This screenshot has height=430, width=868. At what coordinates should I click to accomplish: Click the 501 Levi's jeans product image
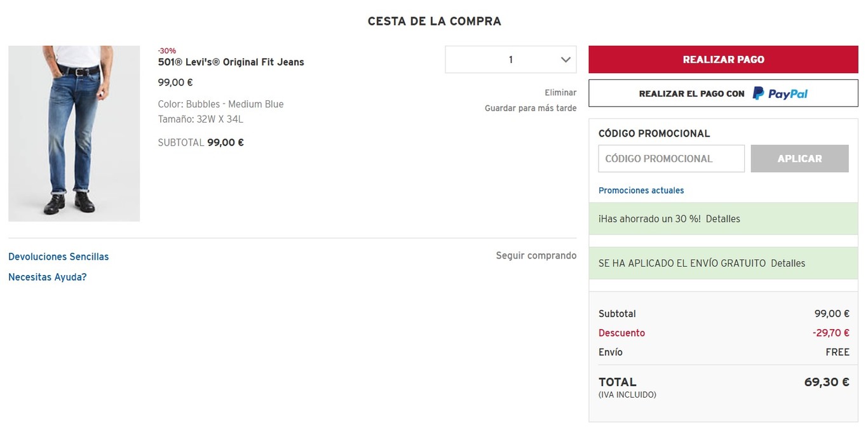74,133
